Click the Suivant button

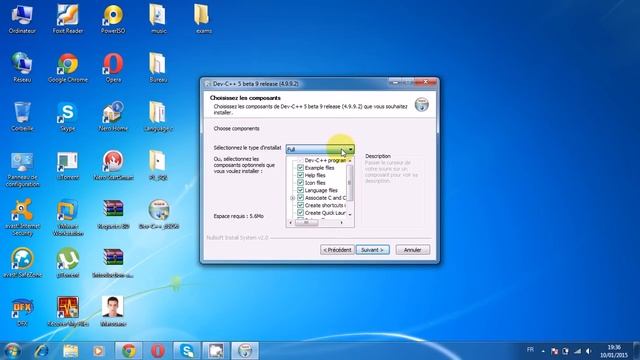tap(372, 250)
